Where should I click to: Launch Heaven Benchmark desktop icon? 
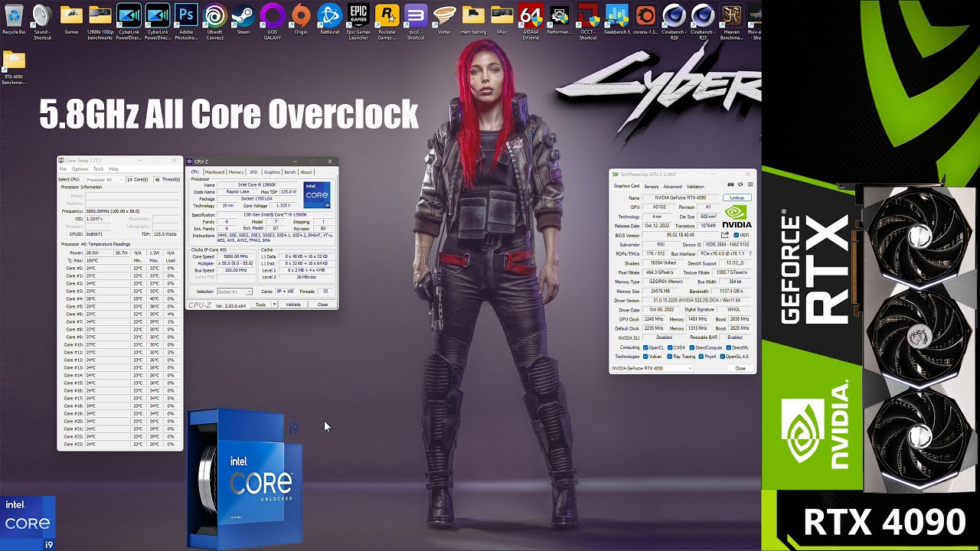pos(731,20)
